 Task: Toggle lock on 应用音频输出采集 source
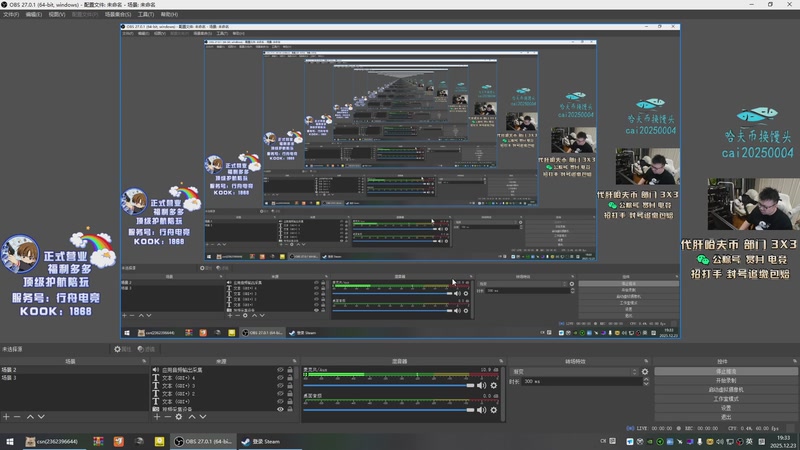pos(290,370)
